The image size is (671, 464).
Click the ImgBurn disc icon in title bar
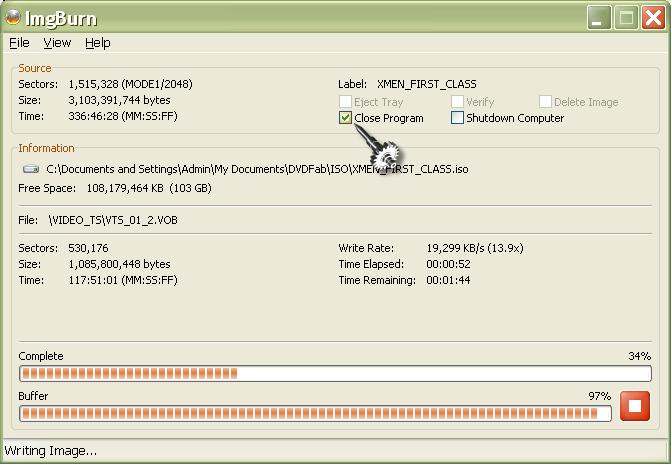coord(13,17)
